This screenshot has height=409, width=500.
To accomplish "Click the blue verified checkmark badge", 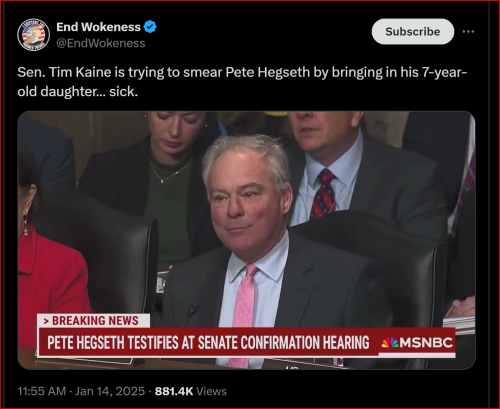I will point(150,27).
